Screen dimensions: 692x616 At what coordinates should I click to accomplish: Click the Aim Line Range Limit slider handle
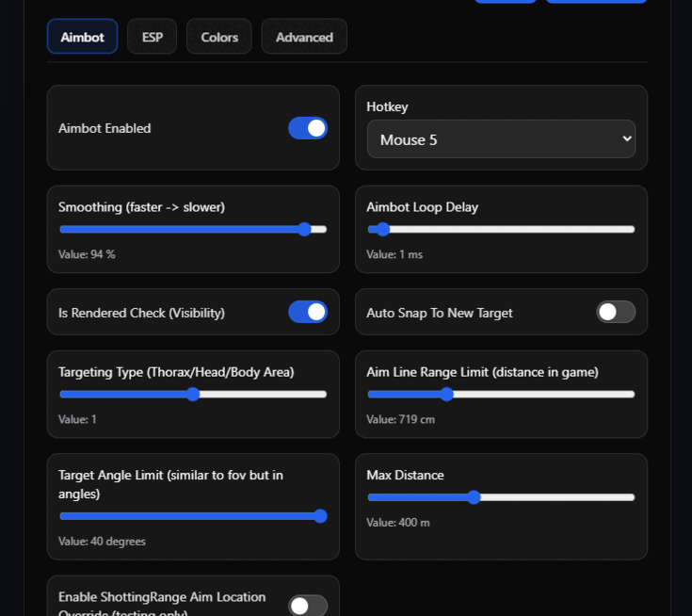pyautogui.click(x=447, y=394)
